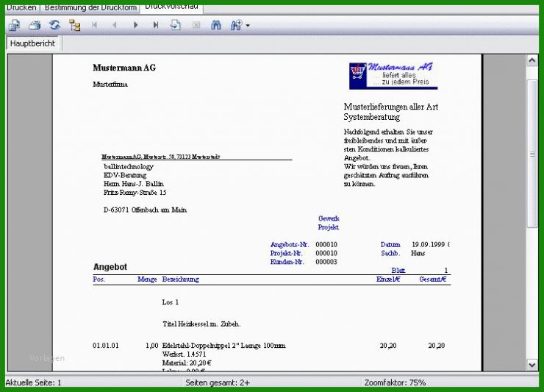The height and width of the screenshot is (392, 544).
Task: Click the Musterfirma text
Action: click(110, 85)
